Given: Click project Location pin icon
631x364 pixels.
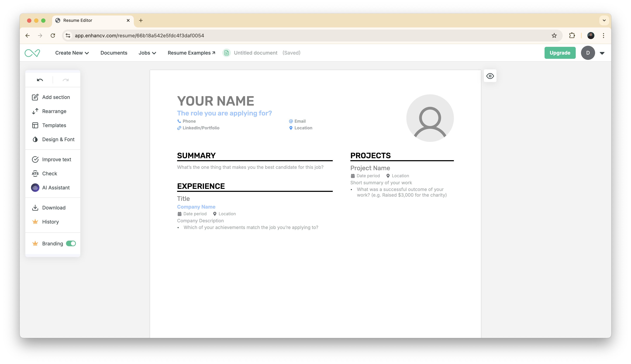Looking at the screenshot, I should click(388, 176).
